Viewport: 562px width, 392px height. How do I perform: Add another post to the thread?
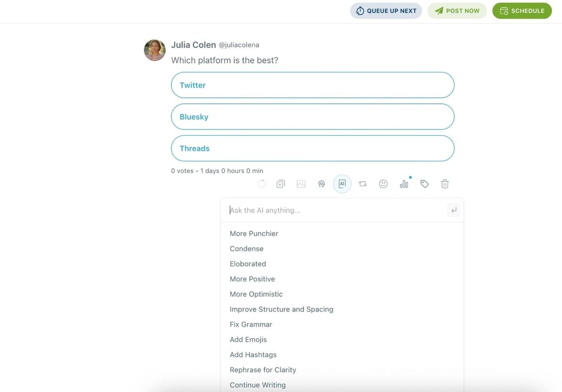(x=280, y=184)
